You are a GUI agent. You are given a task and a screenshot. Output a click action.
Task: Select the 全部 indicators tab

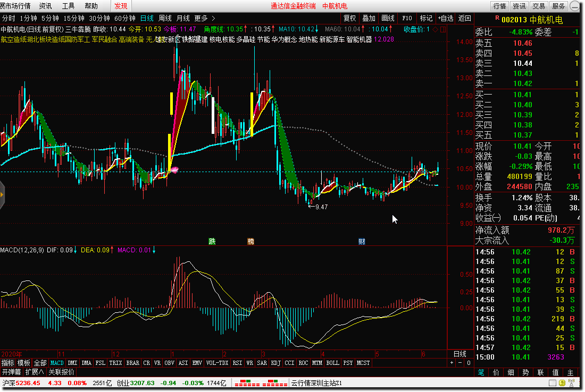click(x=40, y=363)
